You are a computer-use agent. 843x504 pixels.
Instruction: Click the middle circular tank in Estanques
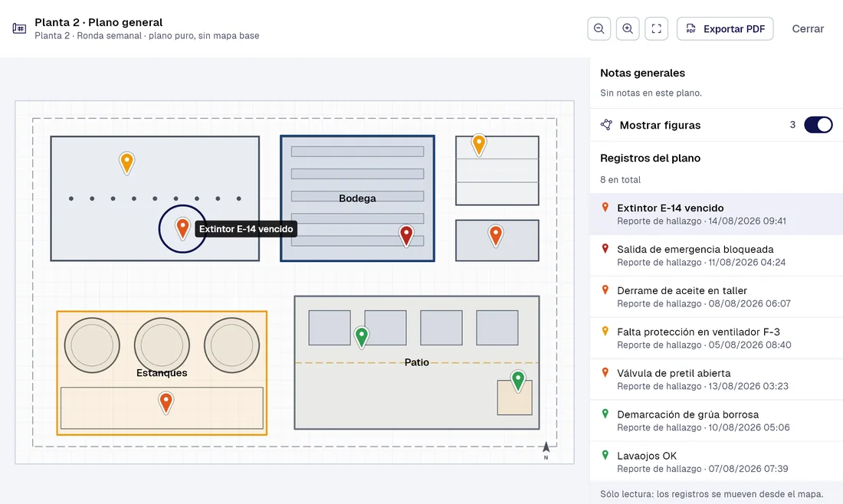pos(162,345)
